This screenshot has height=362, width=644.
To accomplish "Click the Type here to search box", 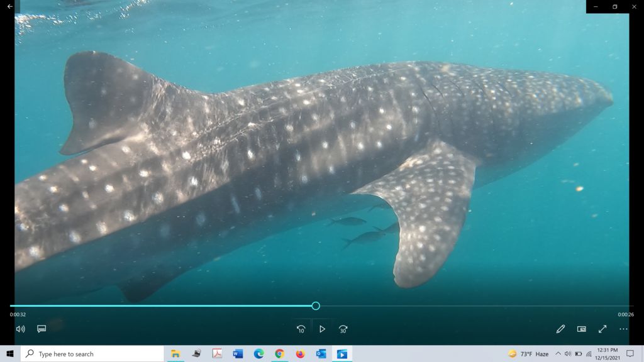I will [x=92, y=354].
